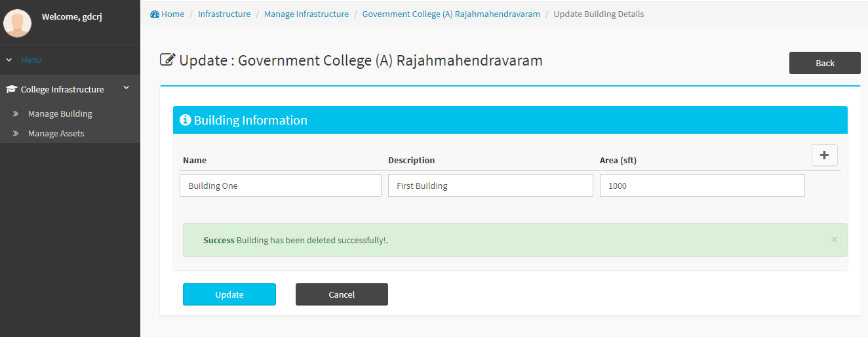Open Manage Building in sidebar
This screenshot has height=337, width=868.
[60, 113]
